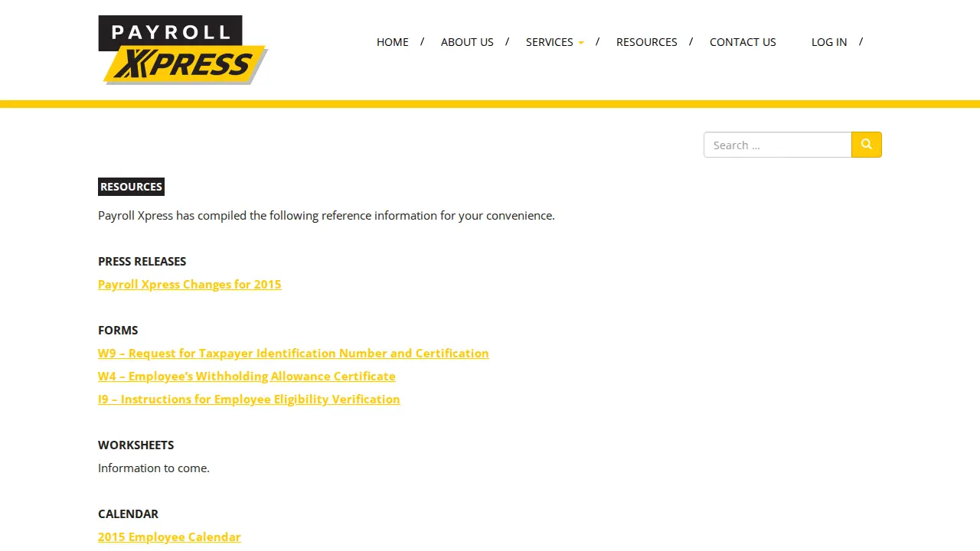
Task: Click the Worksheets section heading
Action: pyautogui.click(x=136, y=445)
